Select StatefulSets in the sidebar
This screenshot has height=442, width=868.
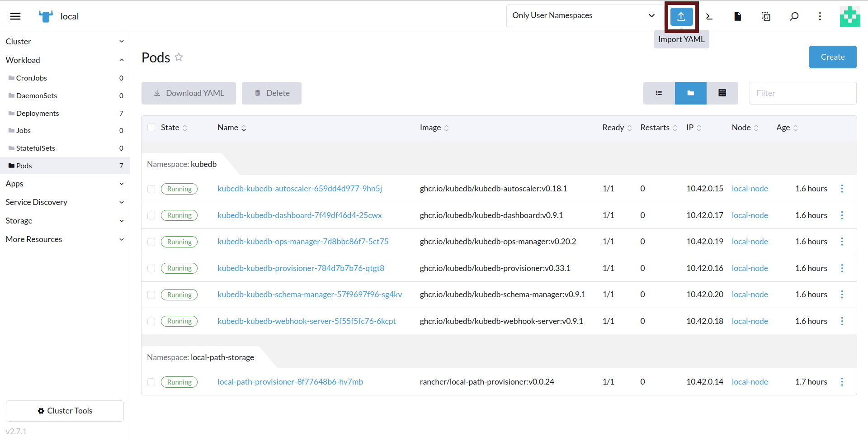click(x=35, y=148)
